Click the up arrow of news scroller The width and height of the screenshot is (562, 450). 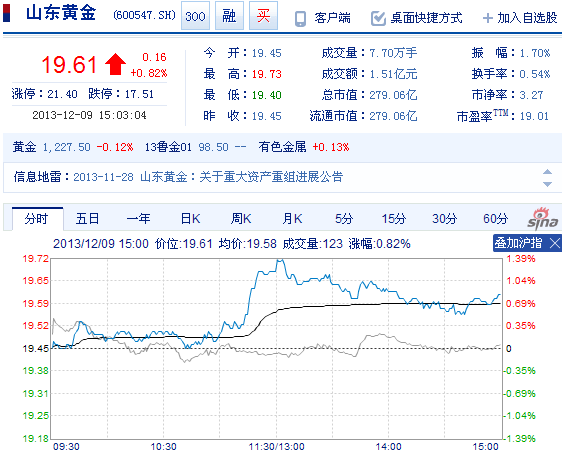(x=547, y=172)
